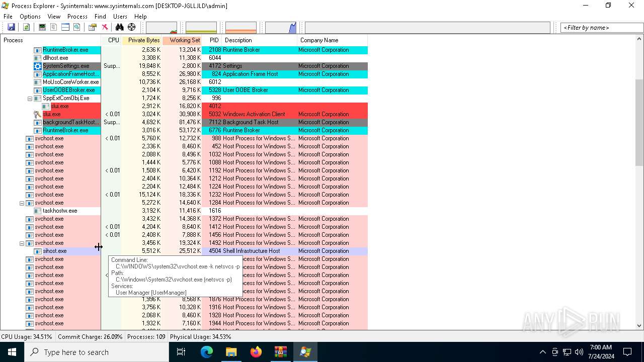Image resolution: width=644 pixels, height=362 pixels.
Task: Click the 81,476 K working set value
Action: pyautogui.click(x=190, y=122)
